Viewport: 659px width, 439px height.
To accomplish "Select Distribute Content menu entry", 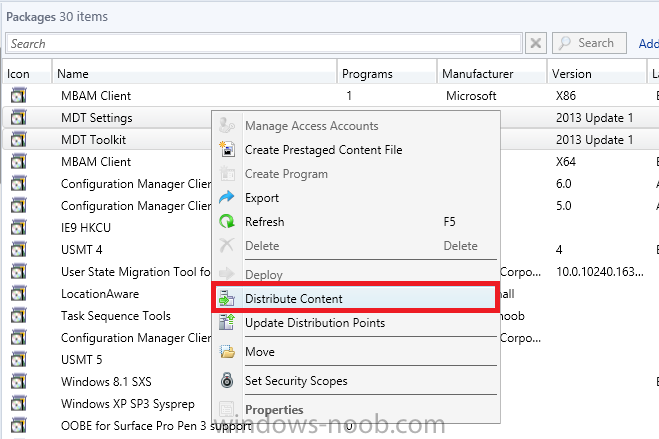I will click(356, 298).
